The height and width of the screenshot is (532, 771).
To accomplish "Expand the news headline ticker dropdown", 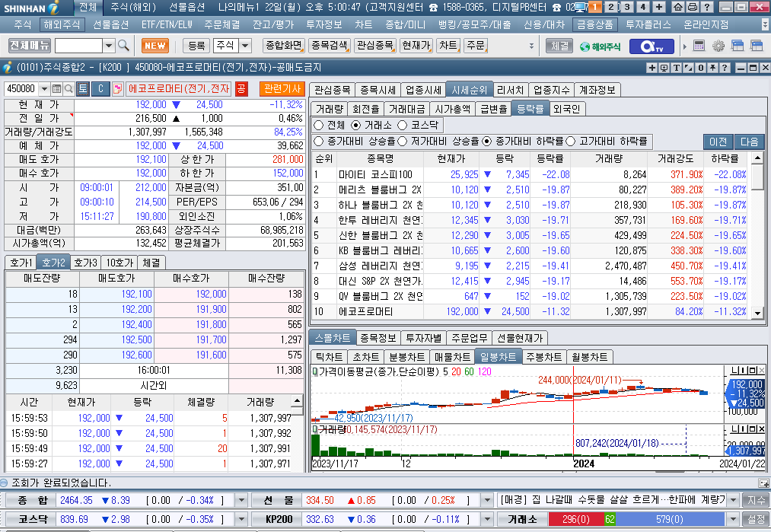I will tap(733, 501).
